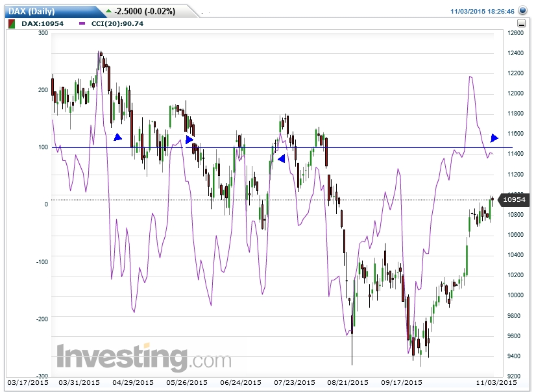Click the 08/21/2015 date axis label
This screenshot has height=392, width=536.
(x=348, y=382)
